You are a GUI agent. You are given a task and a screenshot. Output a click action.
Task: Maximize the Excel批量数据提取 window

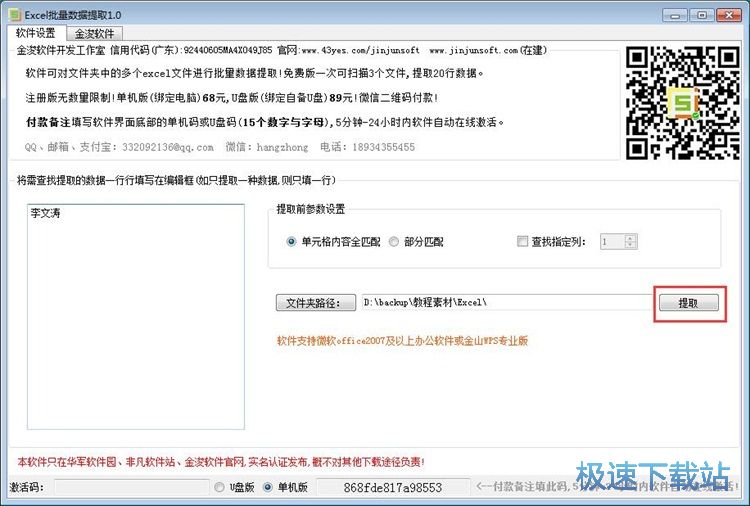click(x=702, y=15)
